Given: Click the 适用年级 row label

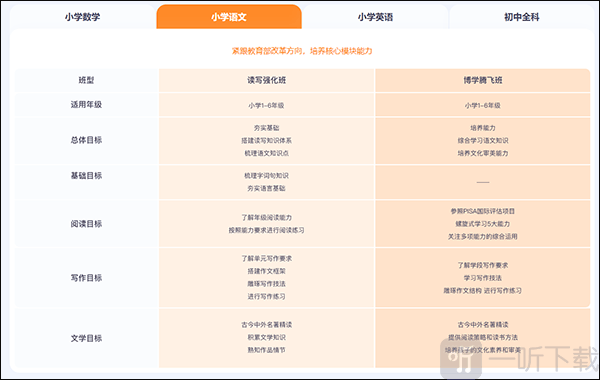Looking at the screenshot, I should 86,104.
